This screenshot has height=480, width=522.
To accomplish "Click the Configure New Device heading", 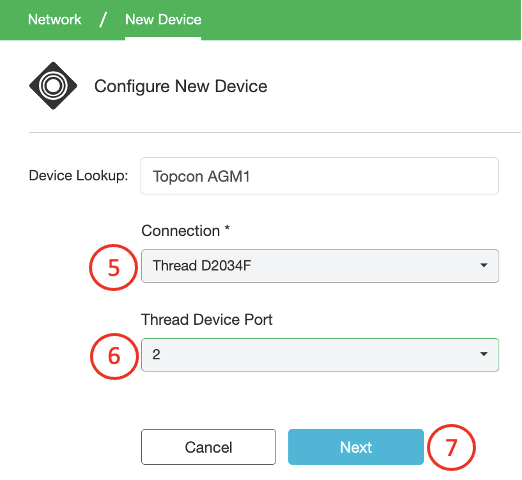I will pos(181,86).
